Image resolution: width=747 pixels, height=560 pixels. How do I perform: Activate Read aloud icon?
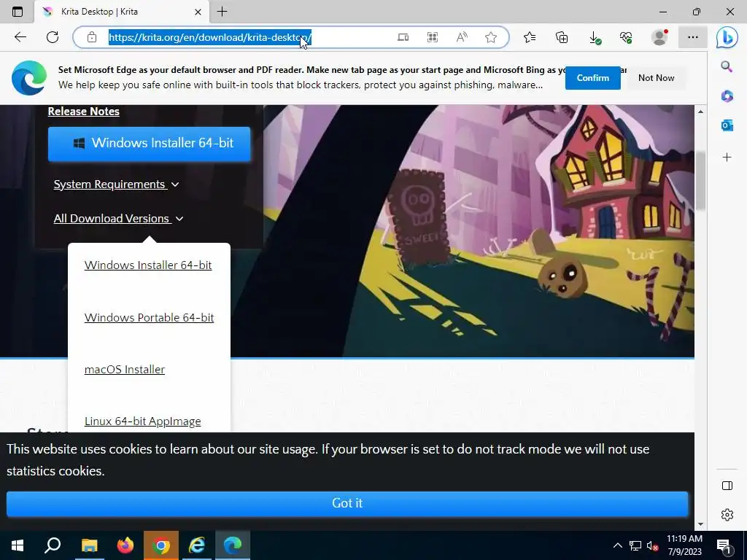click(461, 37)
